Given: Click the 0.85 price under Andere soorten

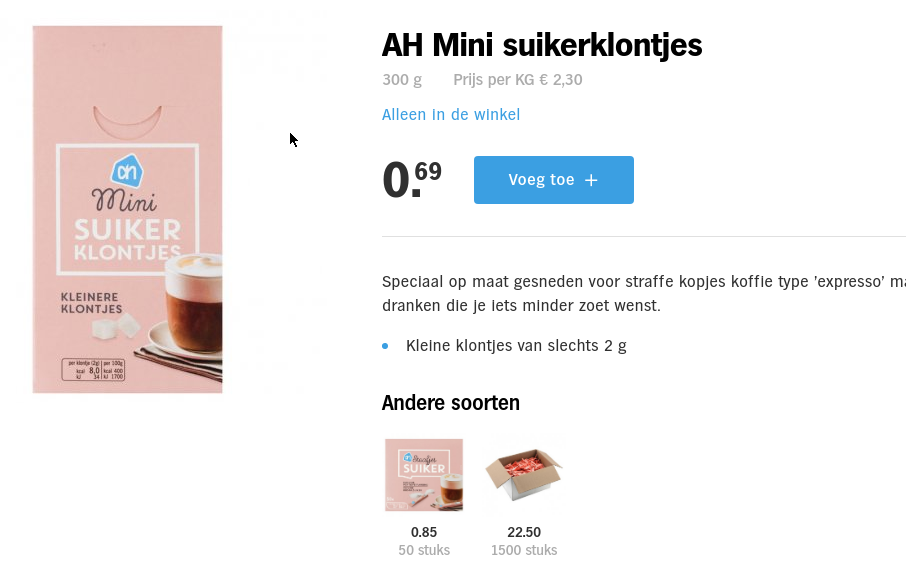Looking at the screenshot, I should click(424, 532).
